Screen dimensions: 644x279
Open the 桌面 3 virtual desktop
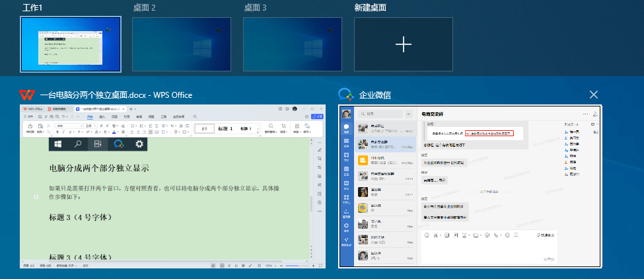click(x=293, y=44)
